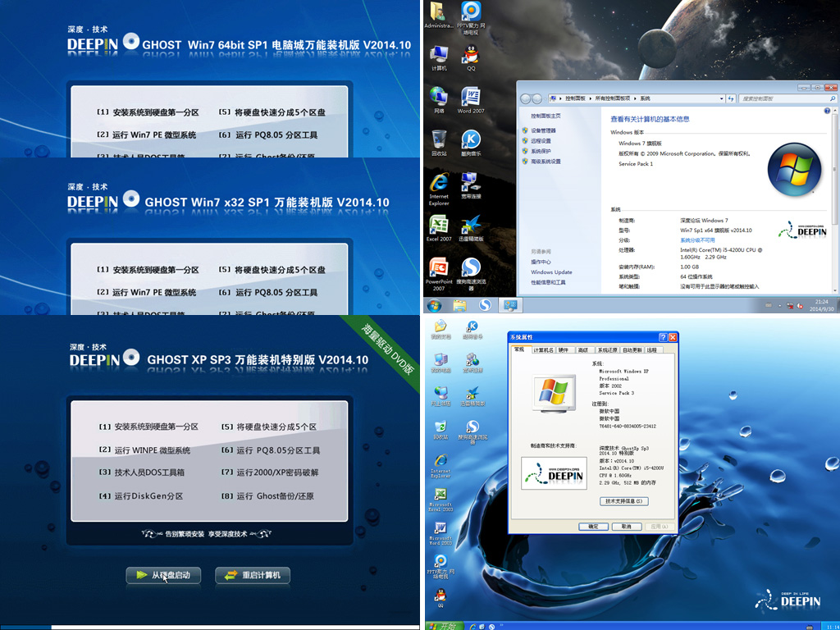Select [3] 技术人员DOS工具箱 in XP menu
The height and width of the screenshot is (630, 840).
tap(142, 472)
